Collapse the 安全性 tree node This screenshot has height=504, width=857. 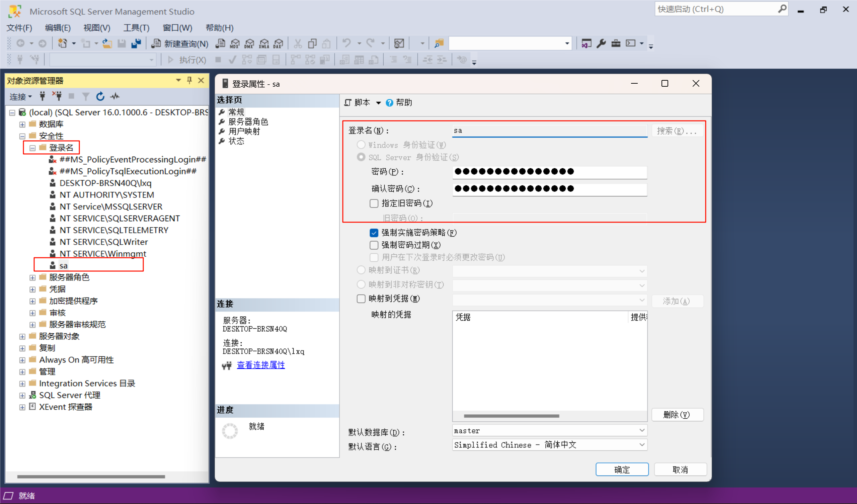pos(22,136)
